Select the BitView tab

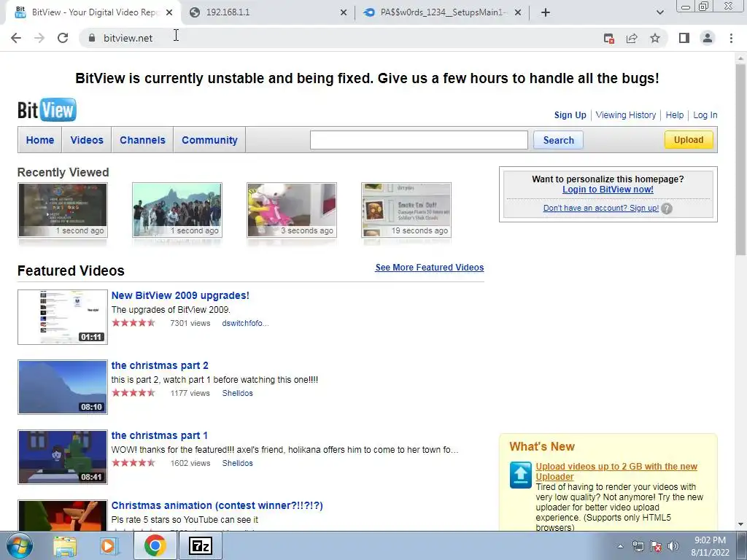point(93,12)
